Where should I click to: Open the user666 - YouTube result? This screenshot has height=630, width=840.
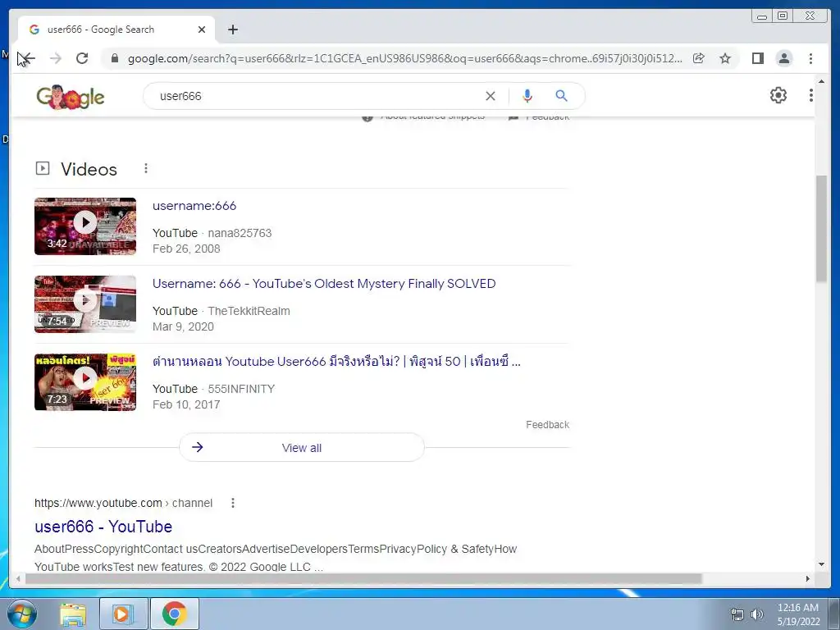coord(103,527)
